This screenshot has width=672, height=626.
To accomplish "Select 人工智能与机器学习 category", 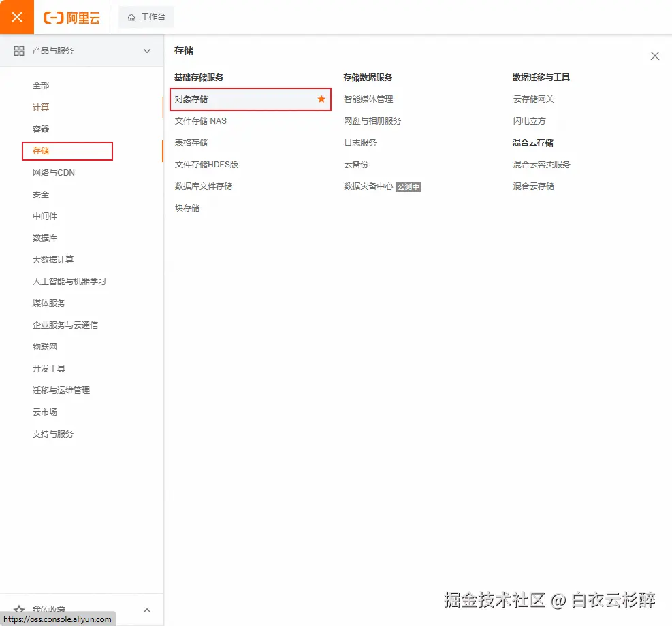I will [x=69, y=281].
